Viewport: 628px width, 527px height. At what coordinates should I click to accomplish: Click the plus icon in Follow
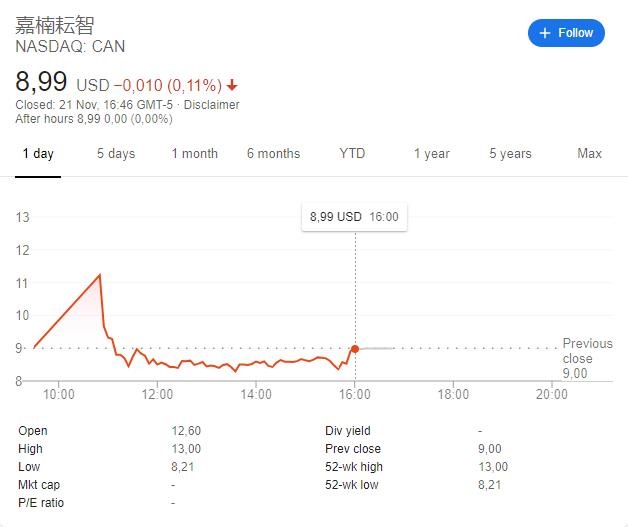[x=545, y=33]
